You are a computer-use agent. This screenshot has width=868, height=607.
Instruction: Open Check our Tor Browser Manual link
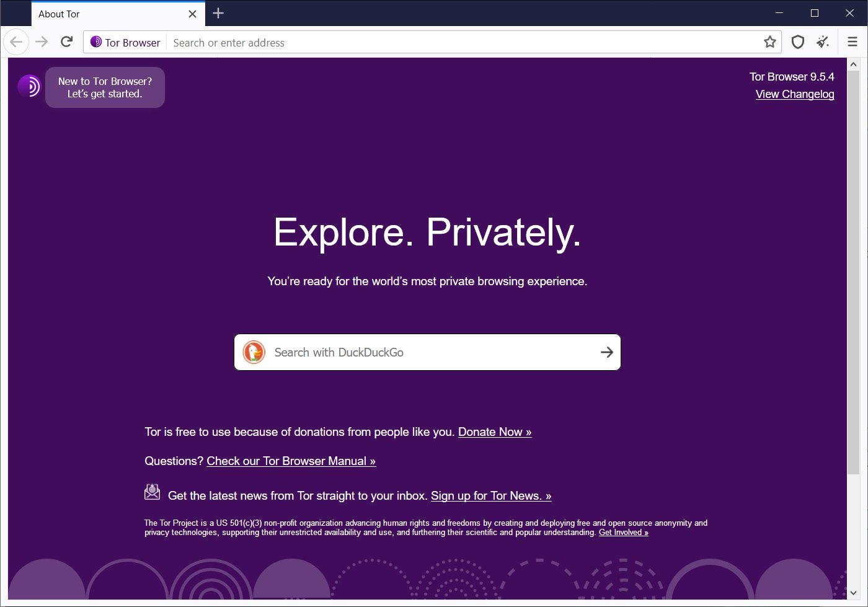[x=291, y=461]
